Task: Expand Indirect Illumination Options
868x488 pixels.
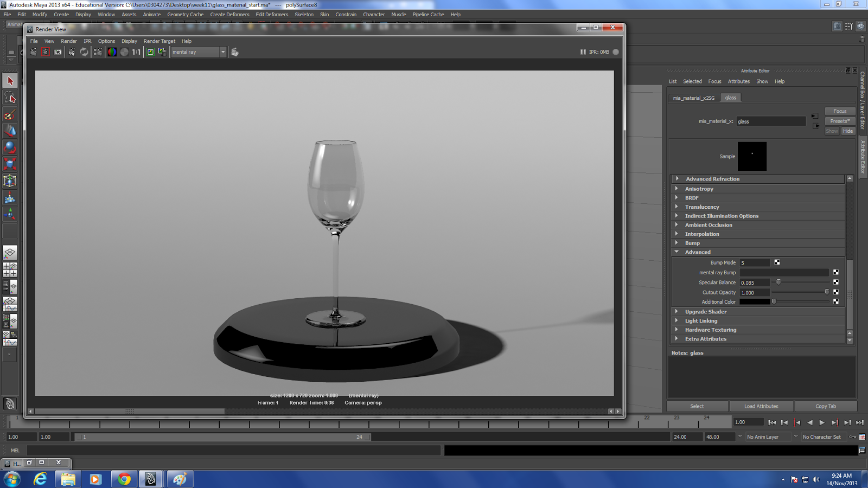Action: (758, 216)
